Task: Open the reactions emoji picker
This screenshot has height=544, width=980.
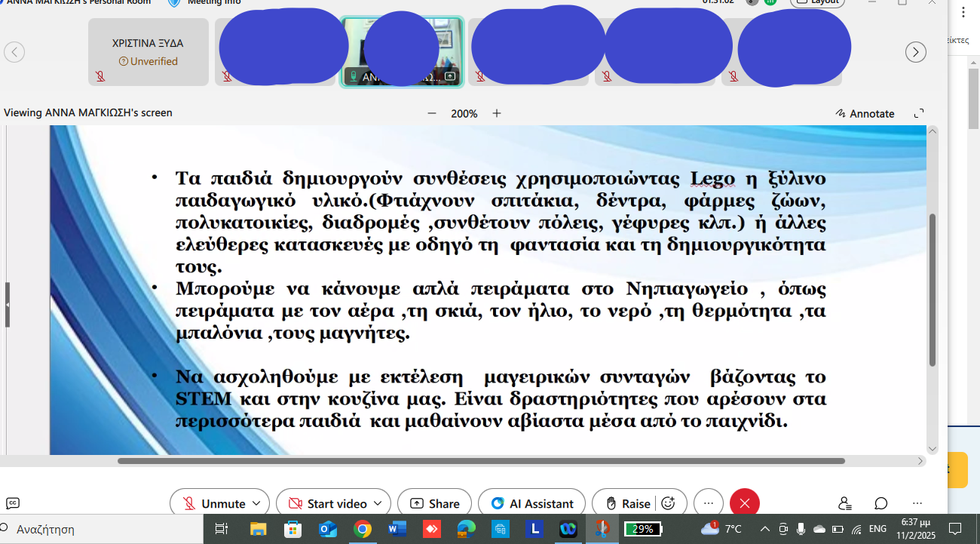Action: click(668, 503)
